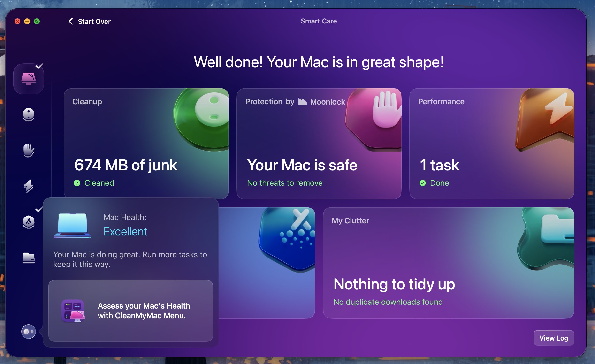This screenshot has height=364, width=595.
Task: Open the Protection by Moonlock card
Action: click(x=319, y=144)
